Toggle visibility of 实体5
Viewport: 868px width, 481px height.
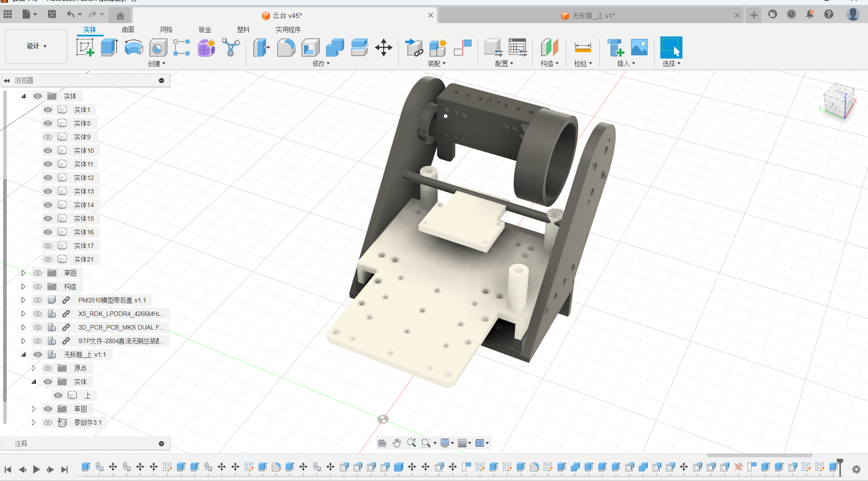[x=48, y=123]
